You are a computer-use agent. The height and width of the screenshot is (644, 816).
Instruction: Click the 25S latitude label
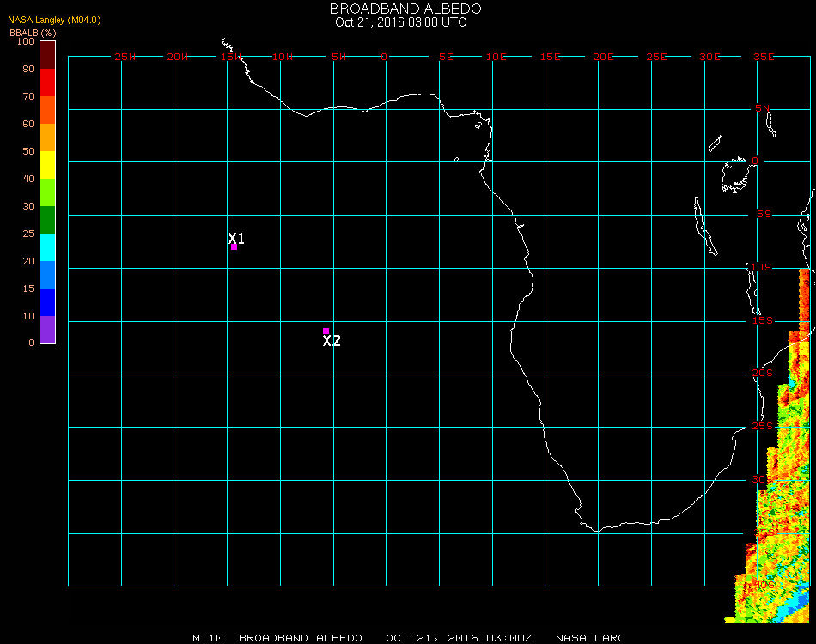pos(763,426)
